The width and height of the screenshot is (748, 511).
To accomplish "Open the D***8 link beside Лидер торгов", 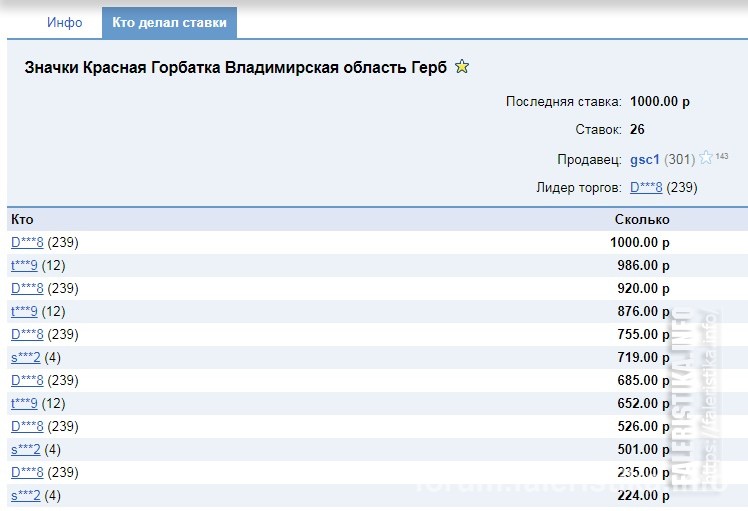I will click(x=646, y=188).
